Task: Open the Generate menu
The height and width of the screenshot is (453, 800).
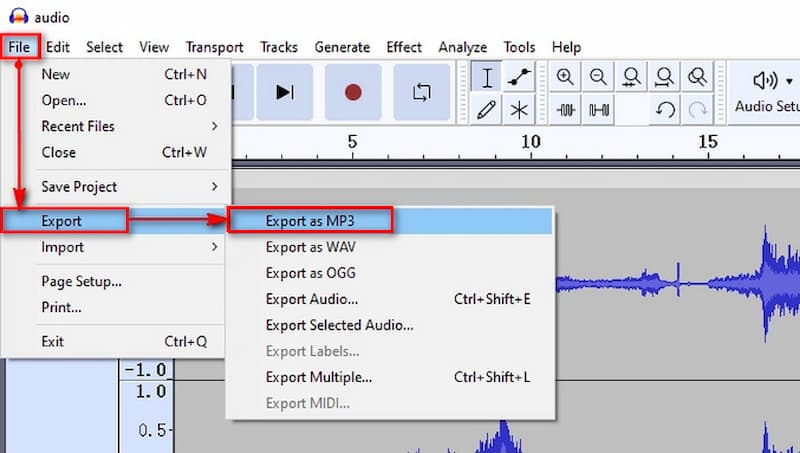Action: tap(342, 47)
